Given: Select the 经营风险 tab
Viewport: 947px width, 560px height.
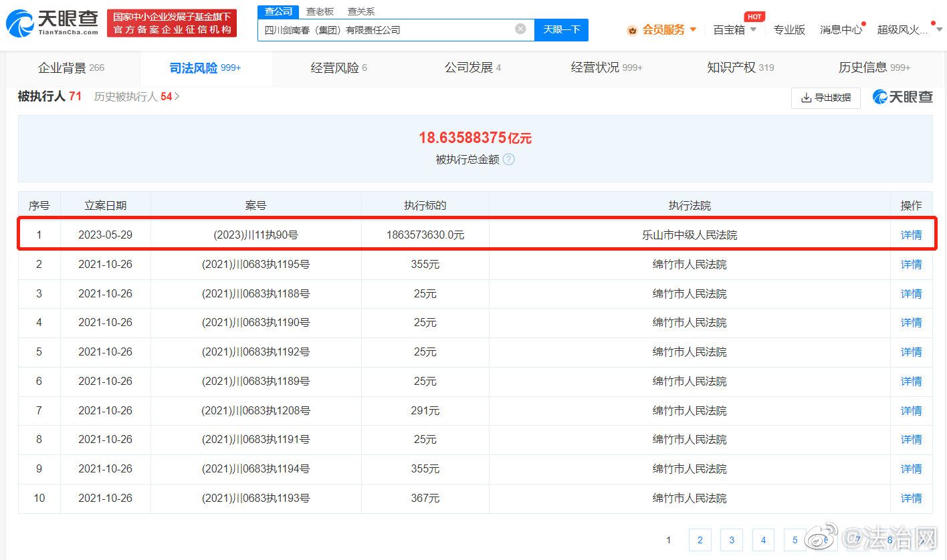Looking at the screenshot, I should pyautogui.click(x=339, y=67).
